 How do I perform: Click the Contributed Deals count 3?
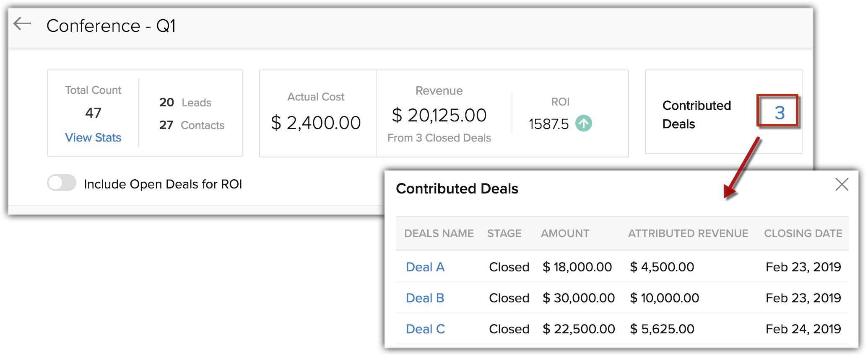(779, 112)
